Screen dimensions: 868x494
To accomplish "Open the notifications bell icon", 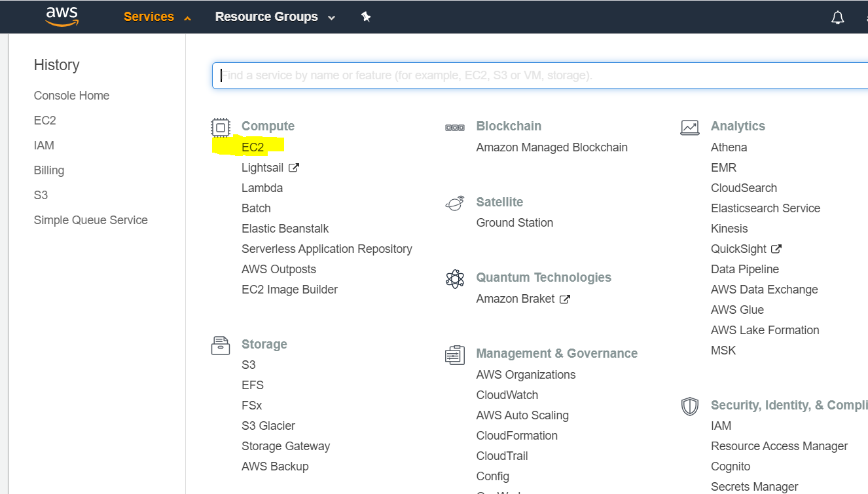I will coord(837,18).
